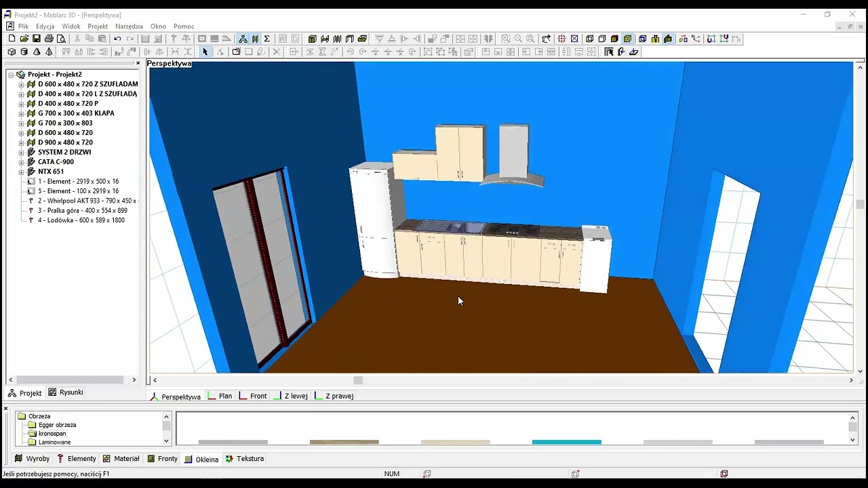This screenshot has width=868, height=488.
Task: Click the Print icon in toolbar
Action: coord(49,39)
